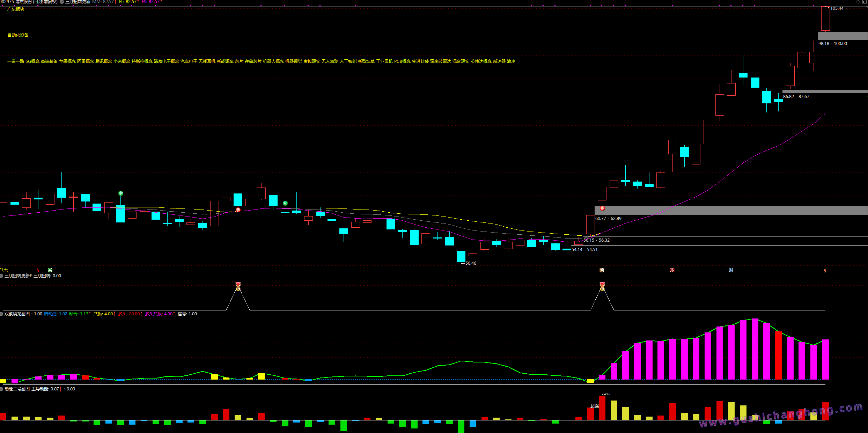
Task: Expand the 动能二号副图 indicator panel menu
Action: pos(2,389)
